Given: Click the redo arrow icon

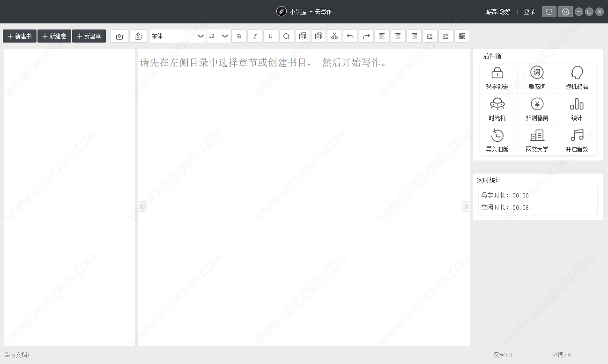Looking at the screenshot, I should (366, 36).
